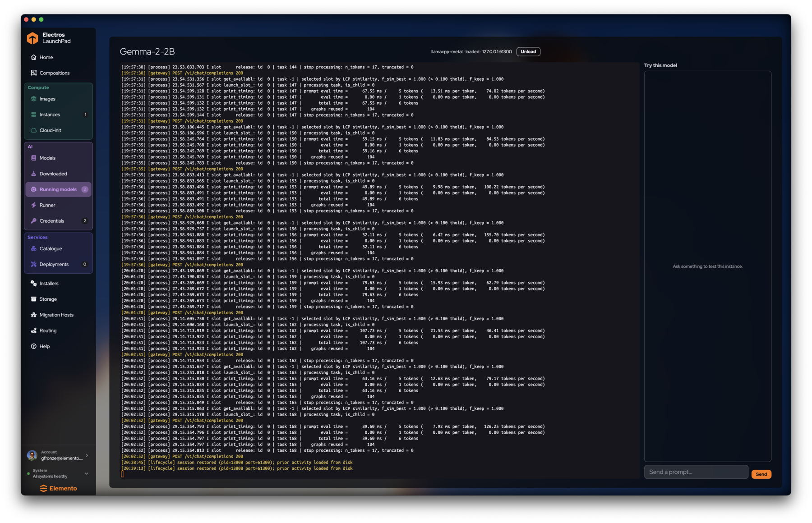
Task: Click the Services section header
Action: 37,237
